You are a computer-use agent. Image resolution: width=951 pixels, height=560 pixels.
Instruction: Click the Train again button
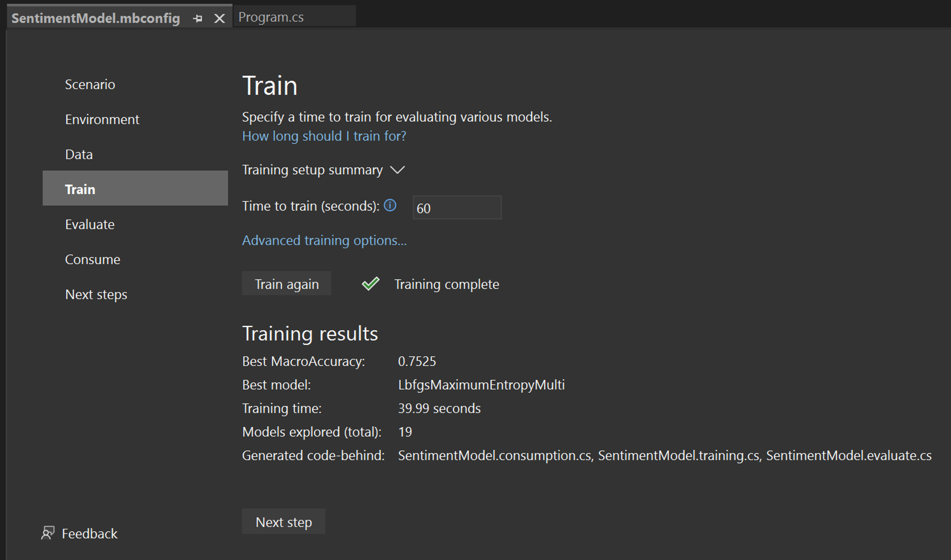click(x=286, y=284)
